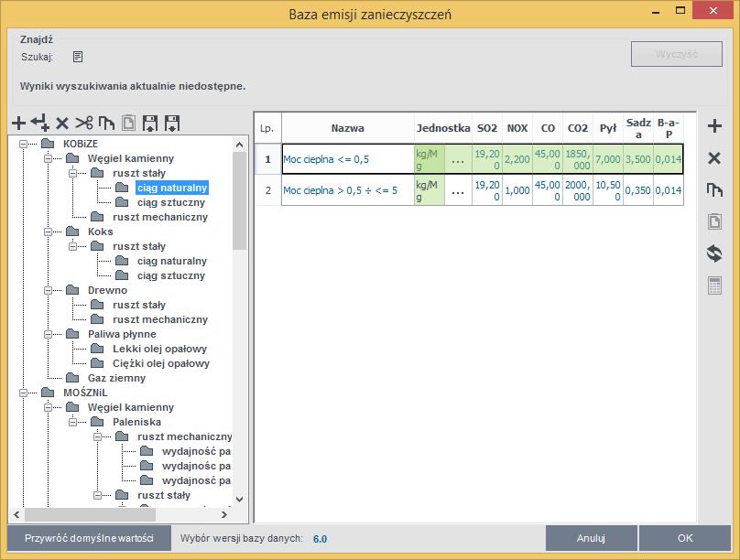Click Przywróć domyślne wartości button
This screenshot has height=560, width=740.
(x=89, y=538)
